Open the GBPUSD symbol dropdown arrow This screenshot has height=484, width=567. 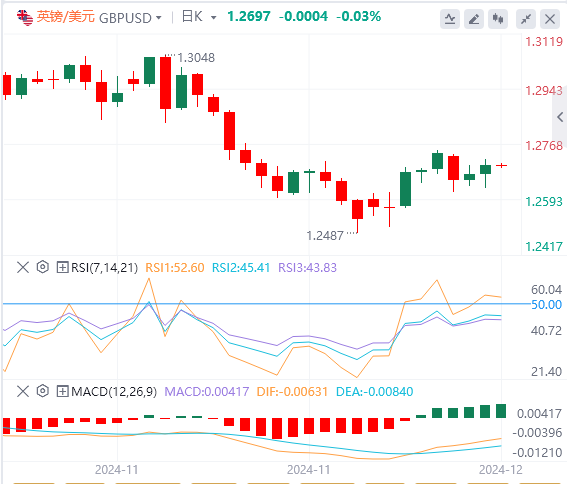pos(158,17)
